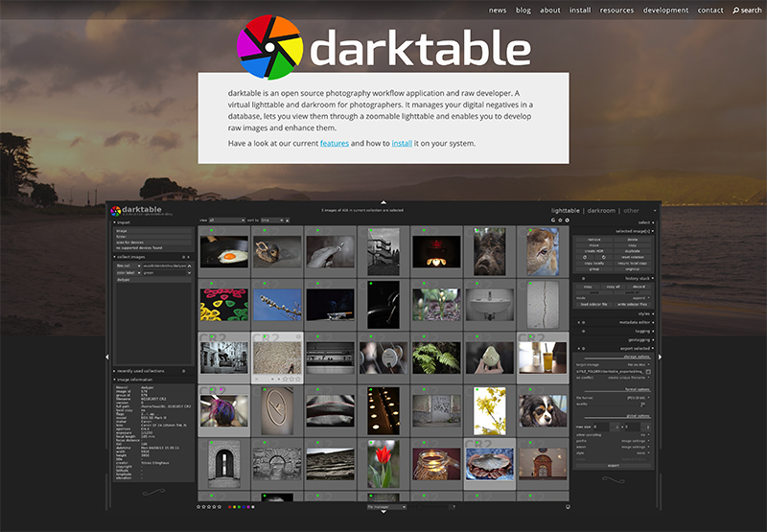
Task: Click the folder browse icon in export storage
Action: (x=648, y=372)
